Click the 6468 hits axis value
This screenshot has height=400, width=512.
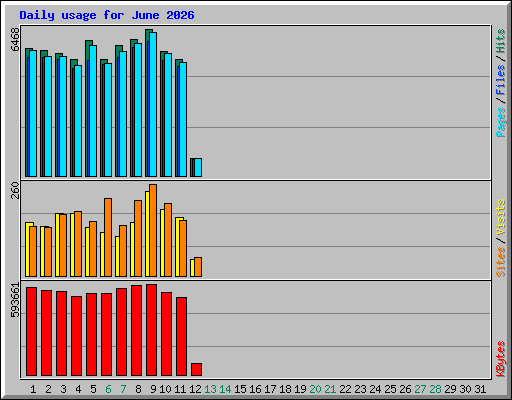click(x=15, y=39)
